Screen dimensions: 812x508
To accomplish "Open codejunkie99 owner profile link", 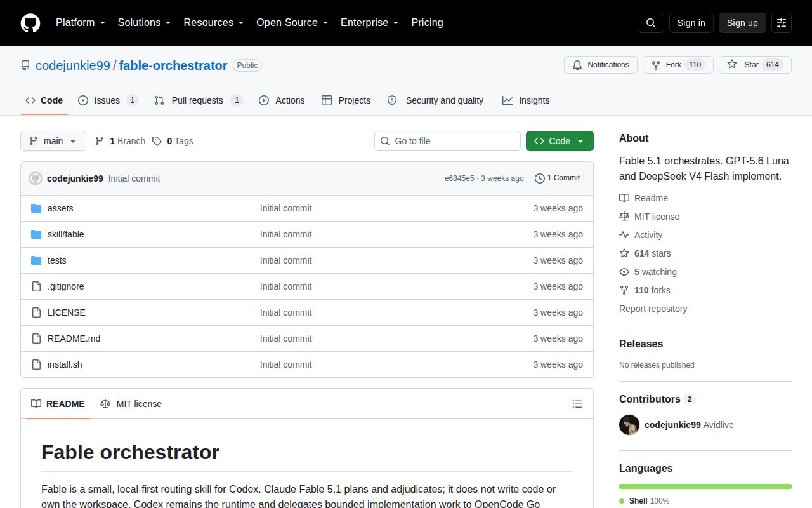I will pos(73,65).
